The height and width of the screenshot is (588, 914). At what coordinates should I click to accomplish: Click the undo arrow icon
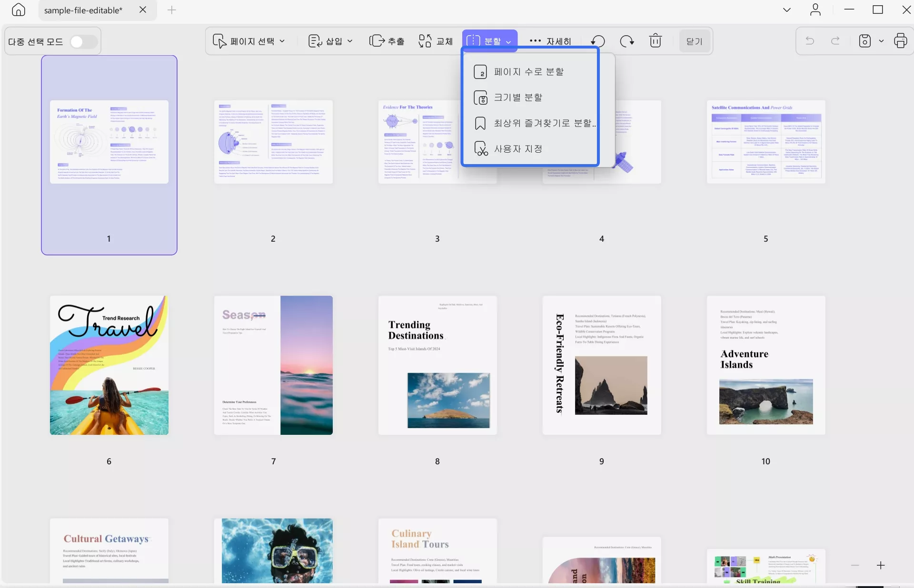point(810,41)
